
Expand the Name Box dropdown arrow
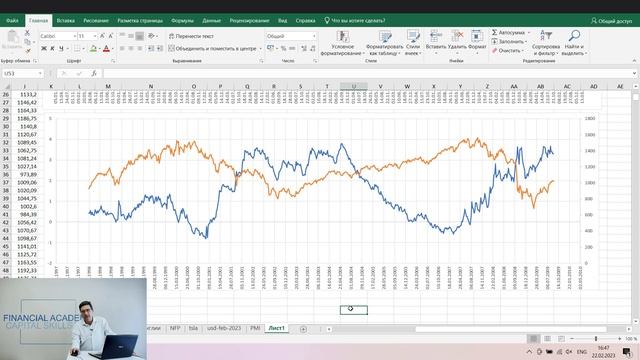click(40, 73)
